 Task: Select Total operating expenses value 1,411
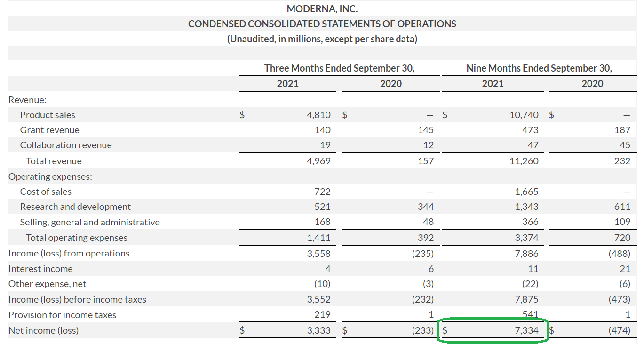coord(319,238)
